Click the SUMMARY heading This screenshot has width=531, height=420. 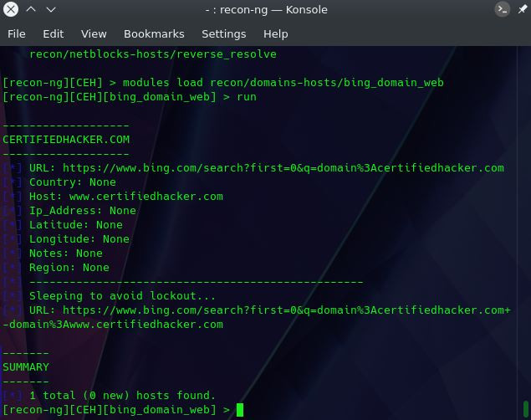26,367
